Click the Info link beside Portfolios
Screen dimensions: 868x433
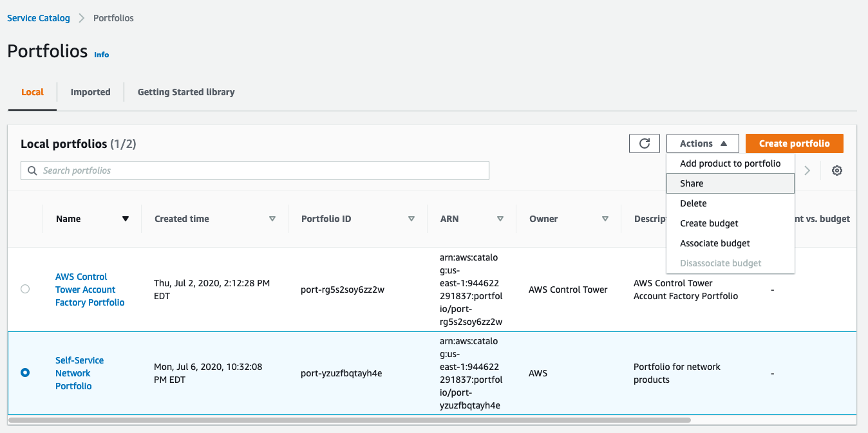(101, 55)
